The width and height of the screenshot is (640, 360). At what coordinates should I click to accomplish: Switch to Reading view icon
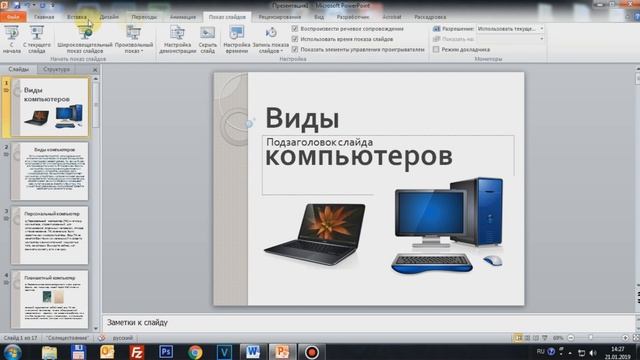point(536,338)
